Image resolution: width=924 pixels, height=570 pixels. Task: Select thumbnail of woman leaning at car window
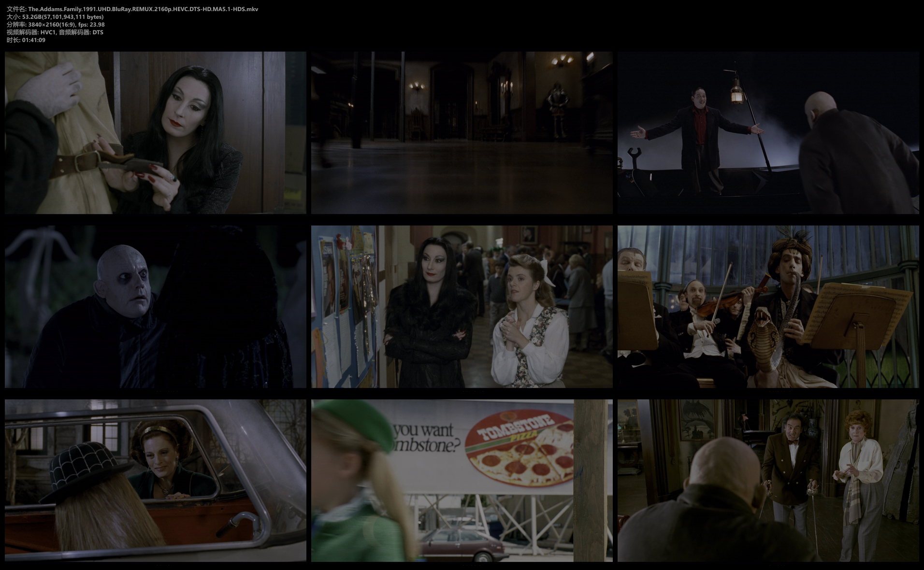(156, 481)
